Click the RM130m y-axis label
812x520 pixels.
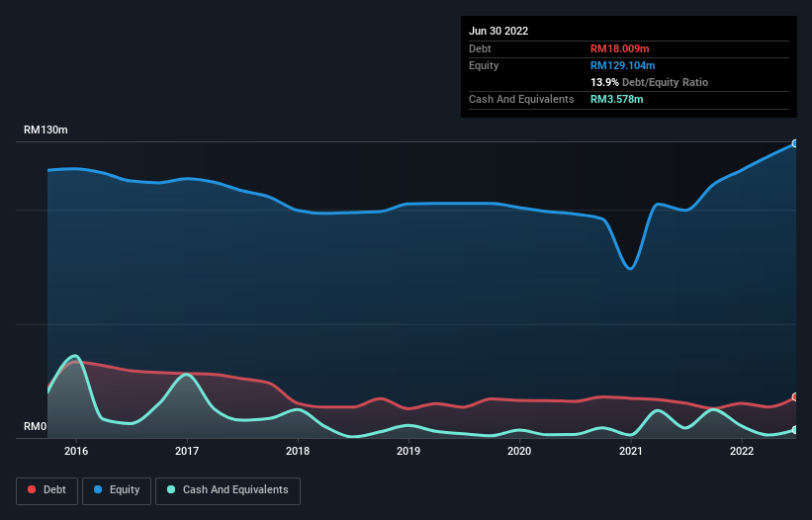[x=45, y=130]
